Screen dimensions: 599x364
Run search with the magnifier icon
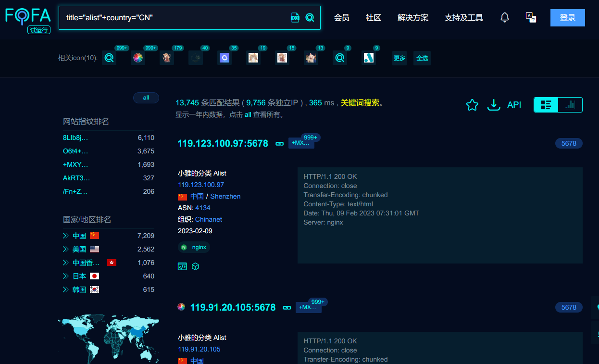pyautogui.click(x=310, y=18)
